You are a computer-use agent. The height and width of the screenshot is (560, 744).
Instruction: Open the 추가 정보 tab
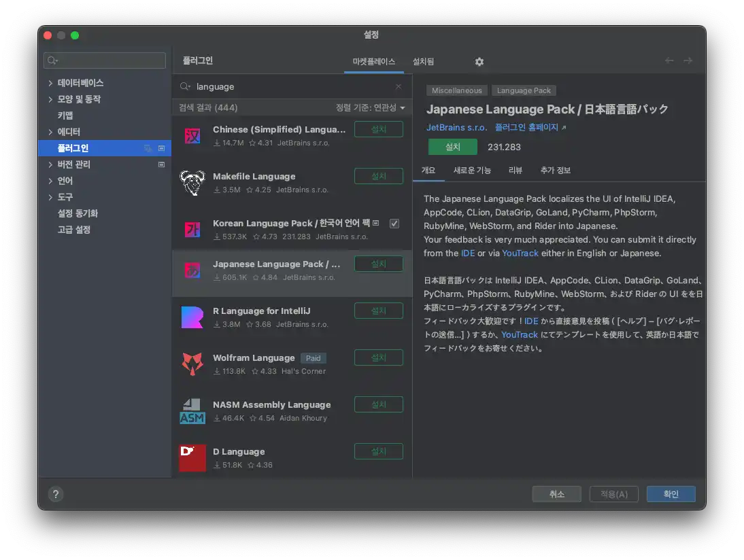point(556,170)
